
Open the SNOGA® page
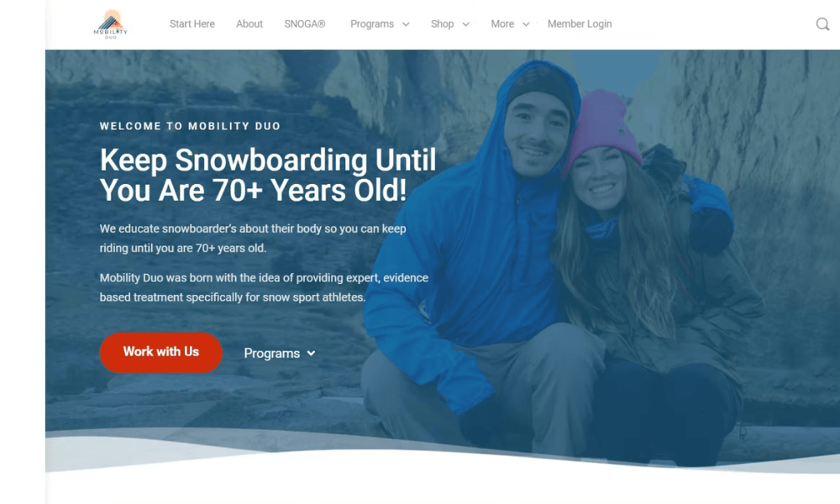click(305, 24)
